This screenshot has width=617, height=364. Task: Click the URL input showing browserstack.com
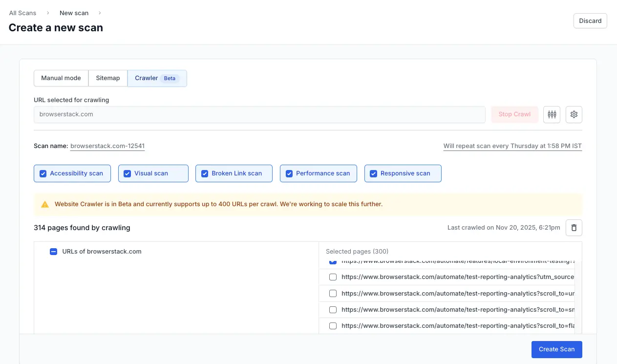259,114
